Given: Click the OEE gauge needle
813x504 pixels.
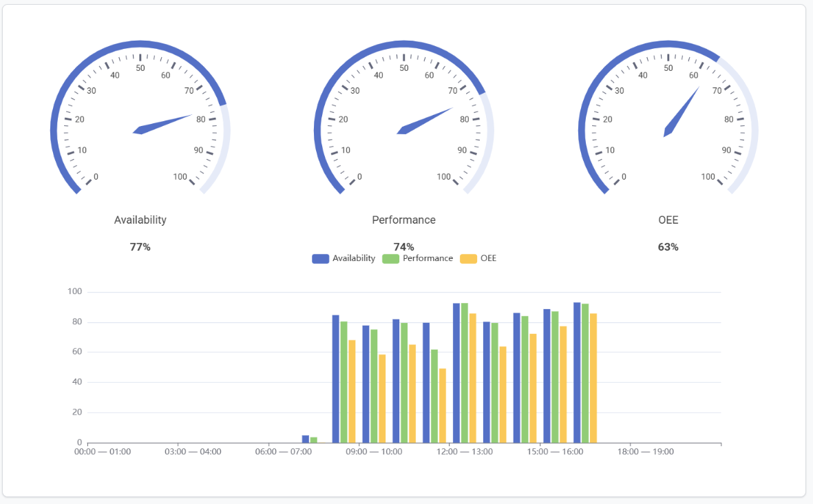Looking at the screenshot, I should (x=681, y=112).
